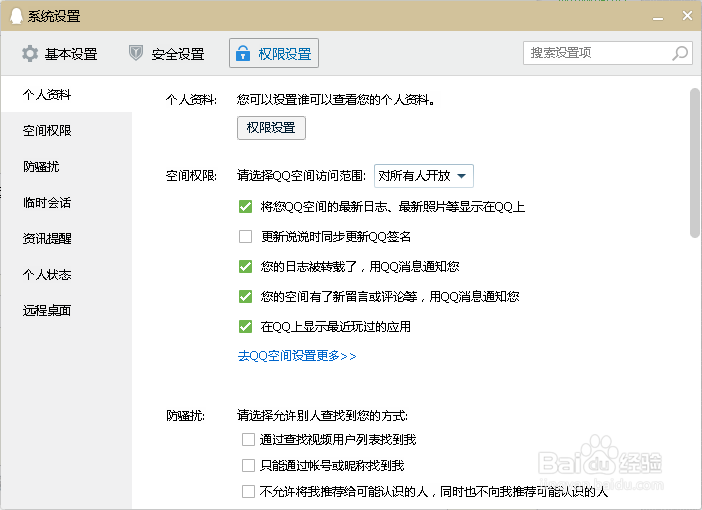Open 资讯提醒 sidebar section

tap(66, 238)
